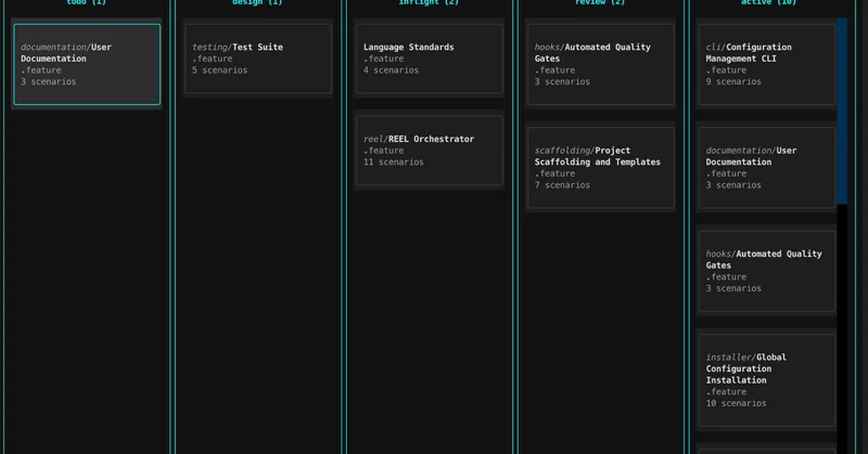Select the Configuration Management CLI card

[x=766, y=64]
